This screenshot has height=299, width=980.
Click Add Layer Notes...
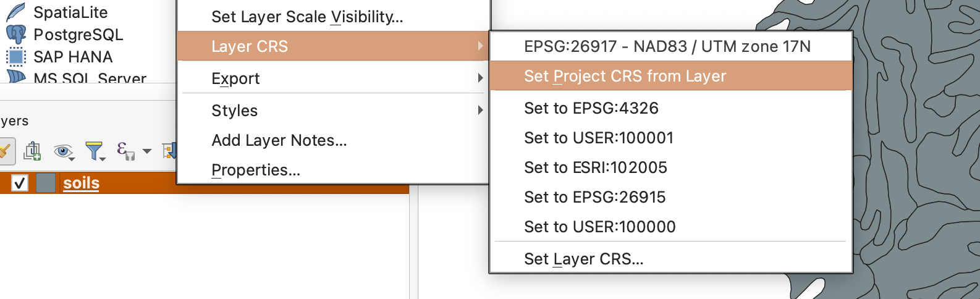279,140
